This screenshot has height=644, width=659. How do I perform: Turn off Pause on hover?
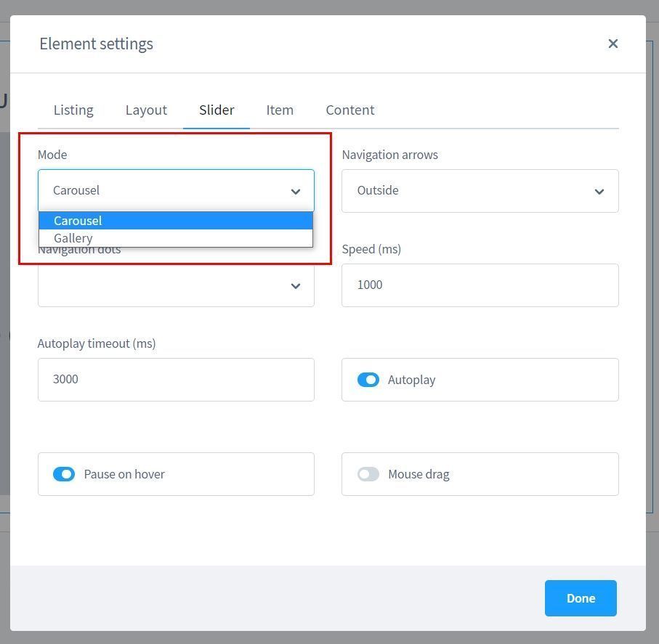64,474
